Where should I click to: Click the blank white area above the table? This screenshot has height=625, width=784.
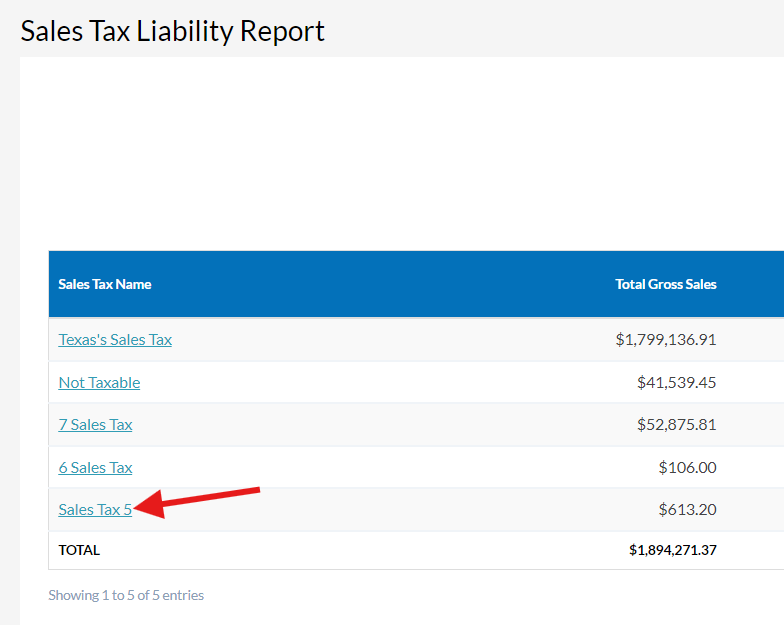(x=400, y=150)
